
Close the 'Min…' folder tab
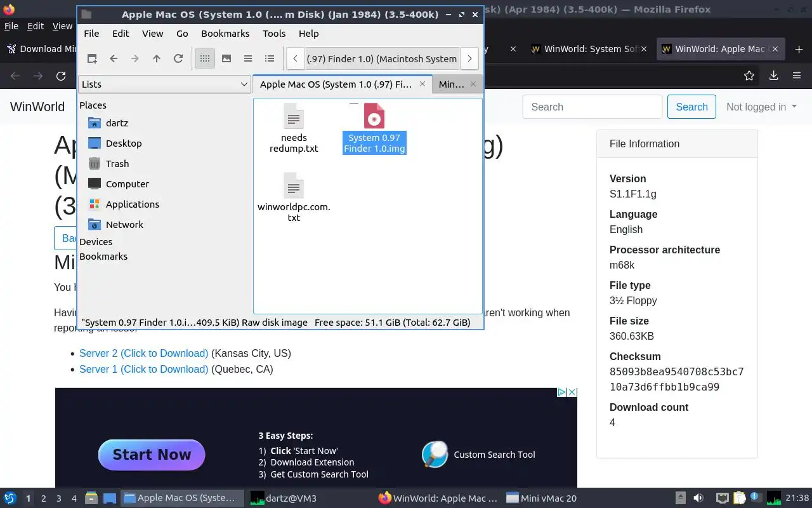(x=473, y=84)
